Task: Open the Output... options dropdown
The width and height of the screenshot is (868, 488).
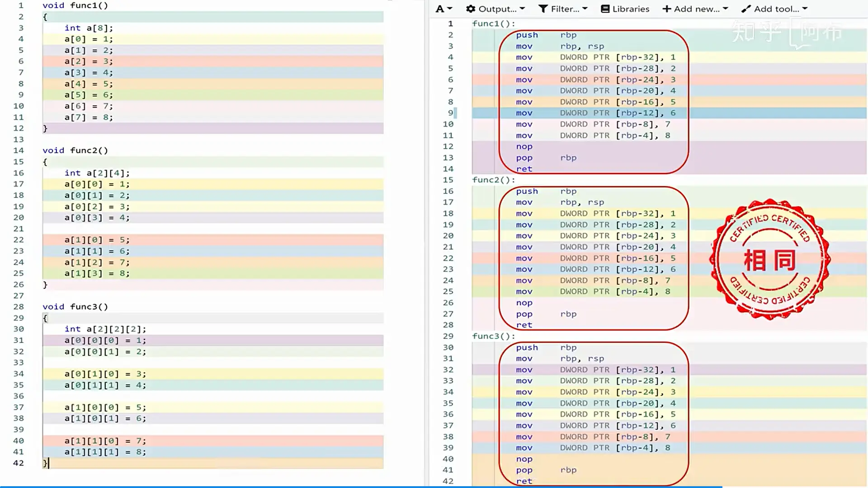Action: 495,9
